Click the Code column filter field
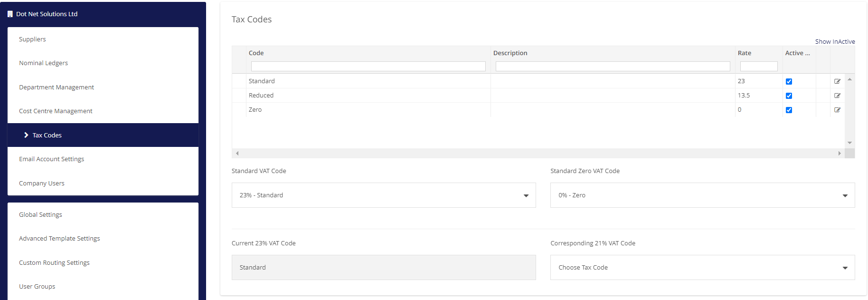 click(x=368, y=67)
